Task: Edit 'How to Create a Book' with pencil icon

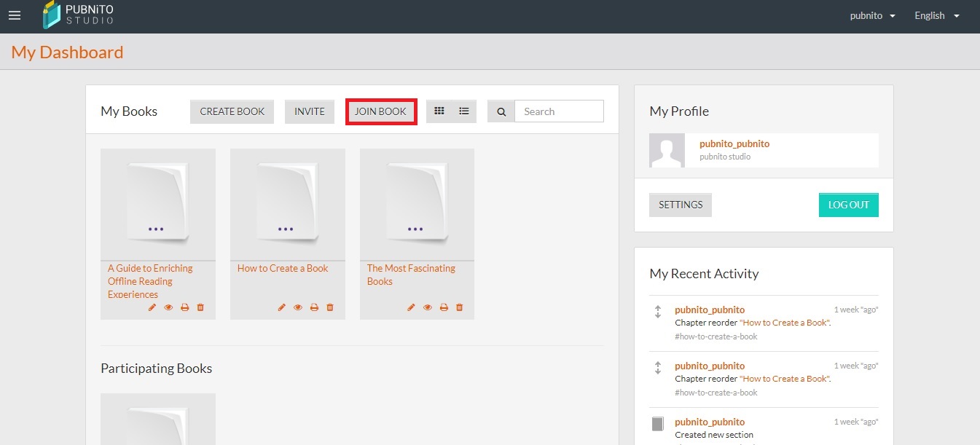Action: [x=282, y=307]
